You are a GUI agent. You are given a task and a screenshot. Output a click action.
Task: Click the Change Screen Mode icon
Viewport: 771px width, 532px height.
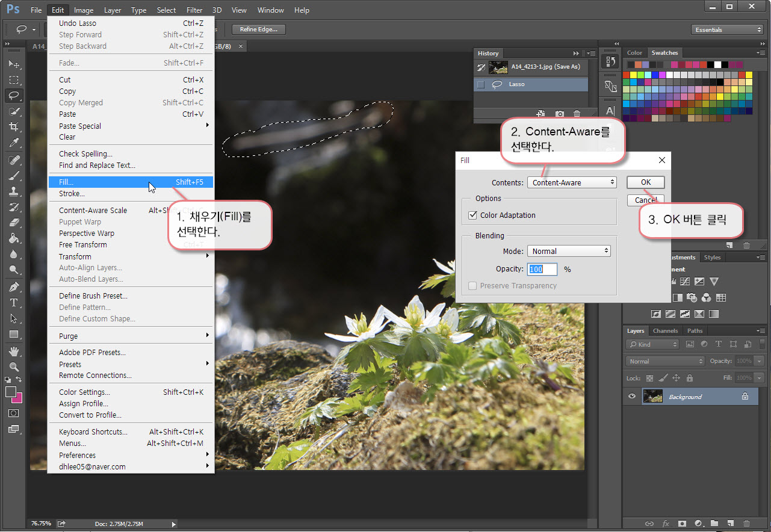[x=14, y=429]
